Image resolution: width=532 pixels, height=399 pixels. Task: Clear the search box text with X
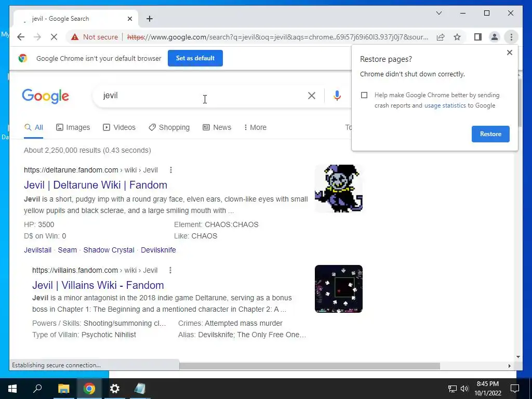pos(312,96)
